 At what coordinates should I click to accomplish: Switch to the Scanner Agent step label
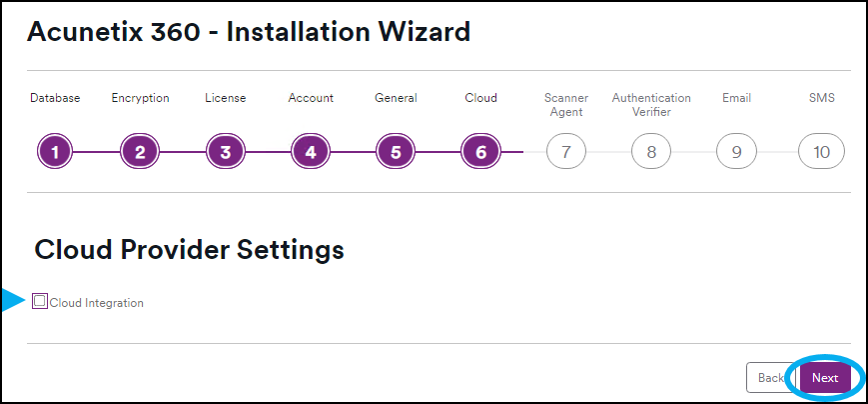coord(565,105)
